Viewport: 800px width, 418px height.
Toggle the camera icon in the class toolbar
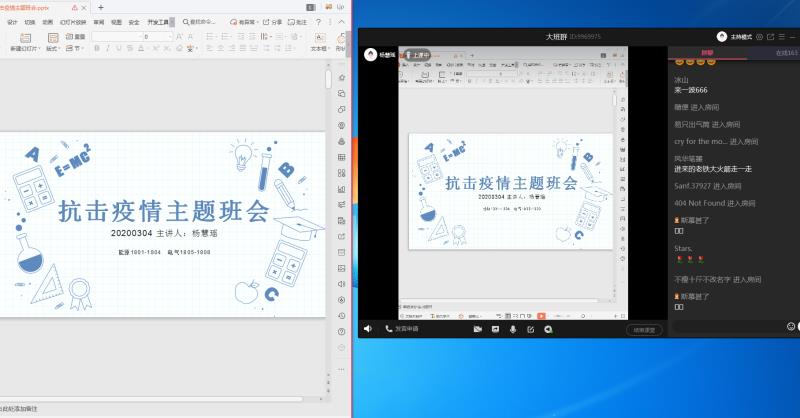tap(478, 329)
